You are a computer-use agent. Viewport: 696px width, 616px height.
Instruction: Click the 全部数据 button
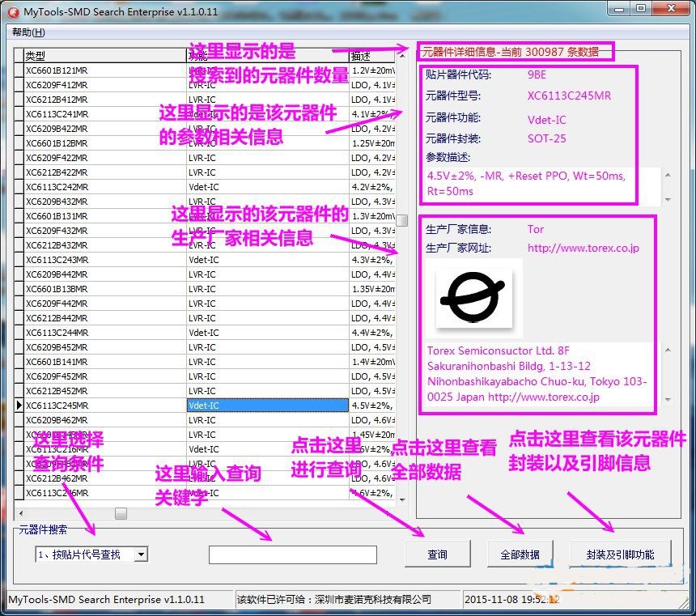tap(520, 554)
